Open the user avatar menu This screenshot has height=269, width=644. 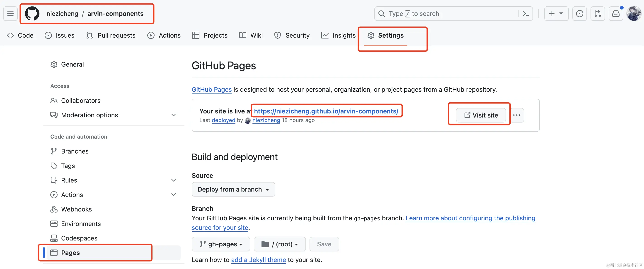634,14
